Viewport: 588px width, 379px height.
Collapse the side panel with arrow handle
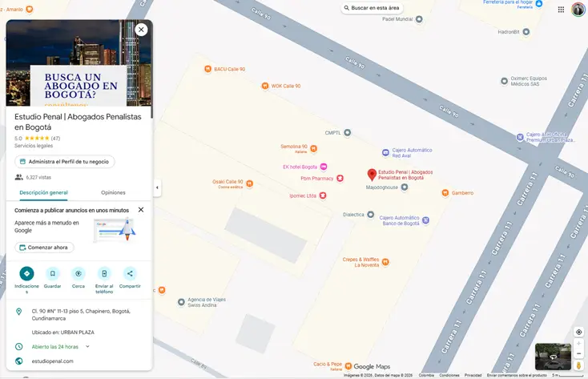point(157,187)
